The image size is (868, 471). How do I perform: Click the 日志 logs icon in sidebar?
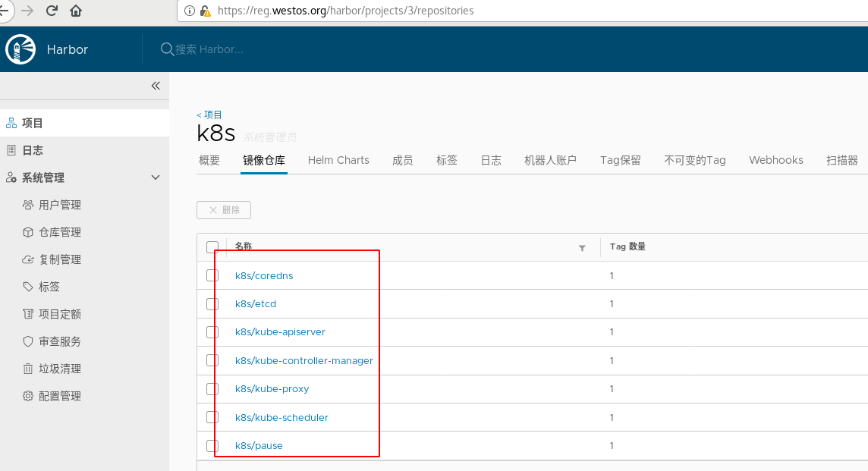tap(11, 150)
